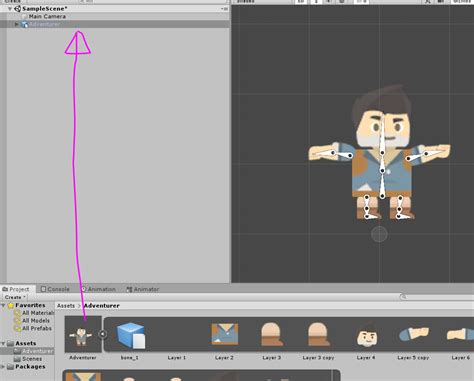The image size is (474, 381).
Task: Select the bone_1 prefab cube icon
Action: tap(130, 335)
